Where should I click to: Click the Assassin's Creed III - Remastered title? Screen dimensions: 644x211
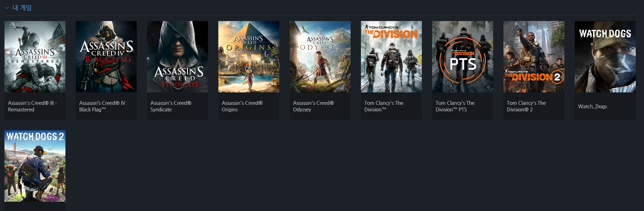point(32,106)
